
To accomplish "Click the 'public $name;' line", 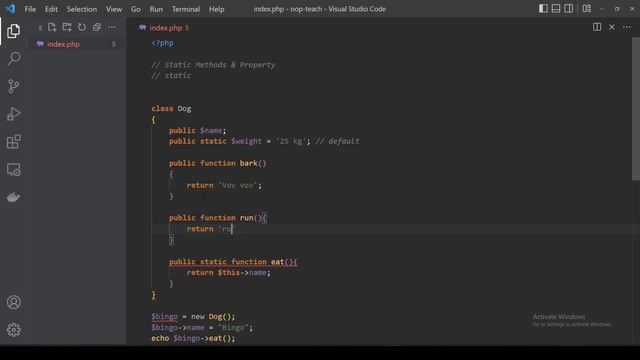I will pyautogui.click(x=198, y=131).
